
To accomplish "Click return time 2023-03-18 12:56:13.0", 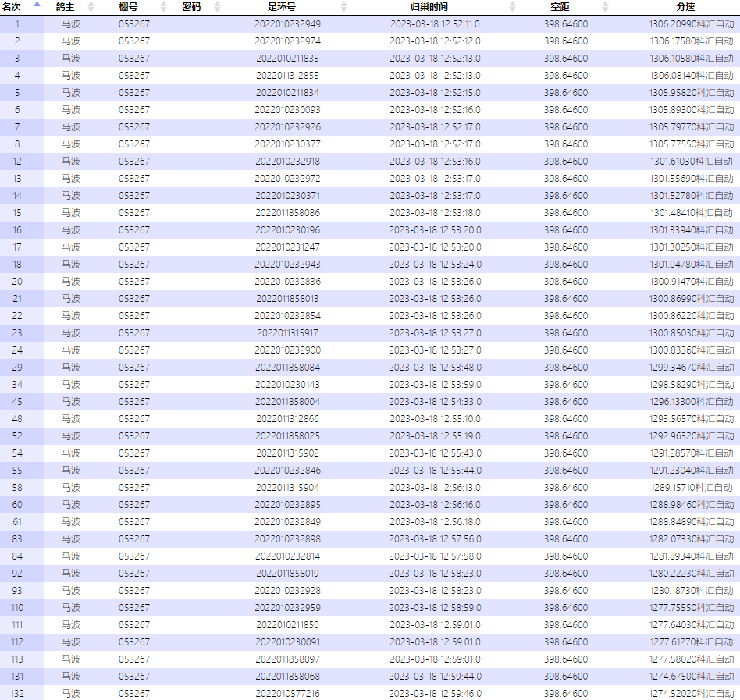I will click(435, 488).
